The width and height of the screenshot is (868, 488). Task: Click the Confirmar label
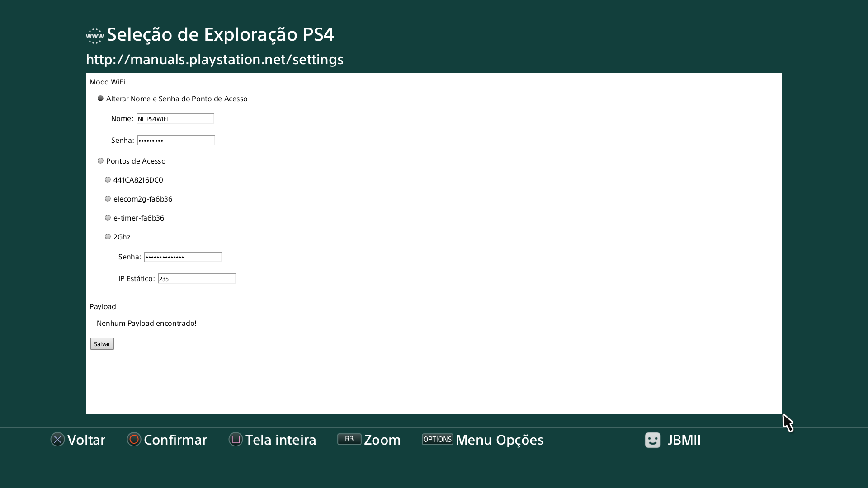(x=175, y=440)
